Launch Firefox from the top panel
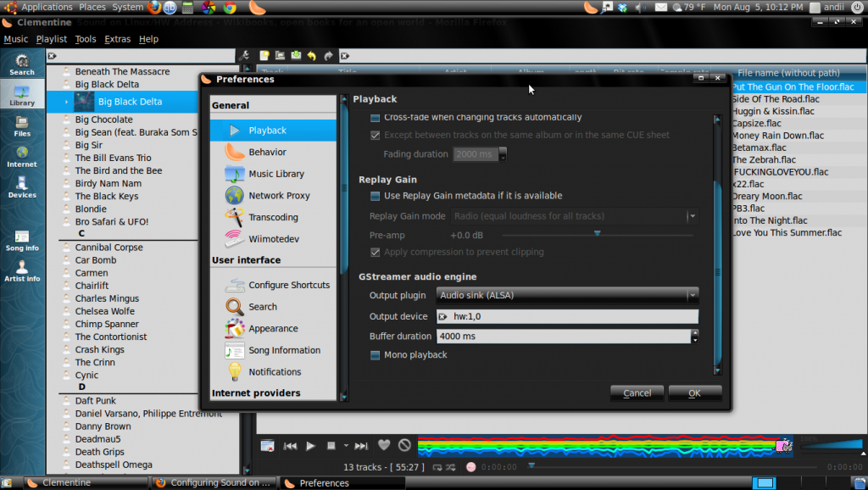Viewport: 868px width, 490px height. click(x=154, y=7)
